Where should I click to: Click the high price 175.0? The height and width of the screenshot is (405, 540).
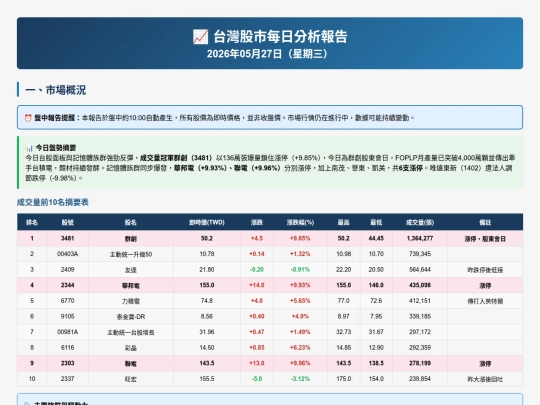click(x=344, y=378)
